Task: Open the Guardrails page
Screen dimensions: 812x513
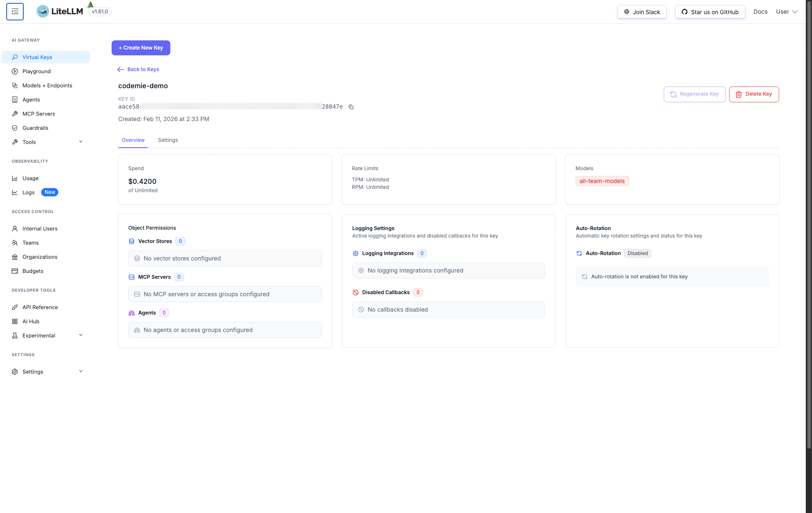Action: (35, 128)
